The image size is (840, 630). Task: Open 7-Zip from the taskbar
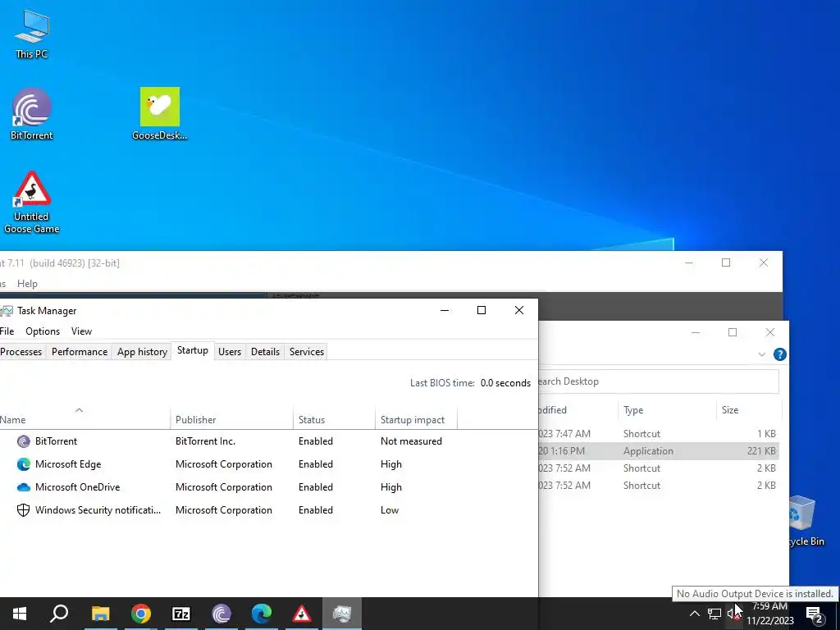181,614
